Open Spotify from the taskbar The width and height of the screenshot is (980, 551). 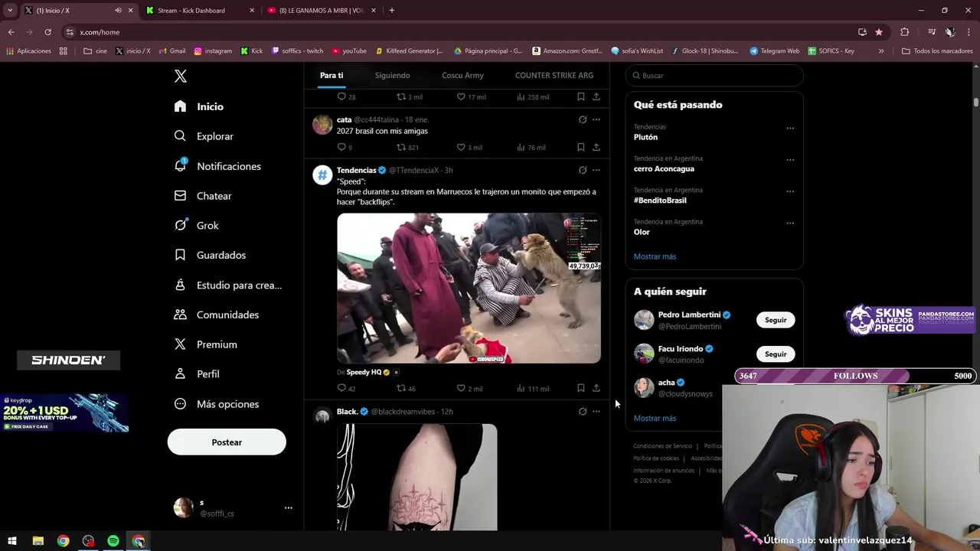(113, 541)
